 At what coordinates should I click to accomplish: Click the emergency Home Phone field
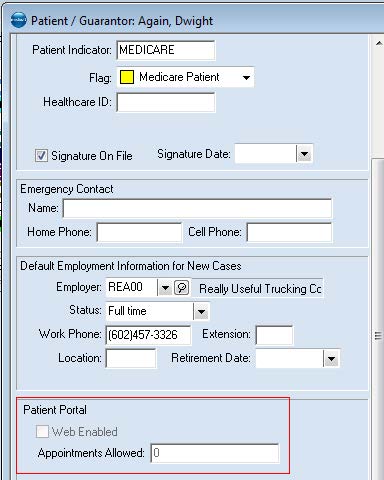[139, 232]
